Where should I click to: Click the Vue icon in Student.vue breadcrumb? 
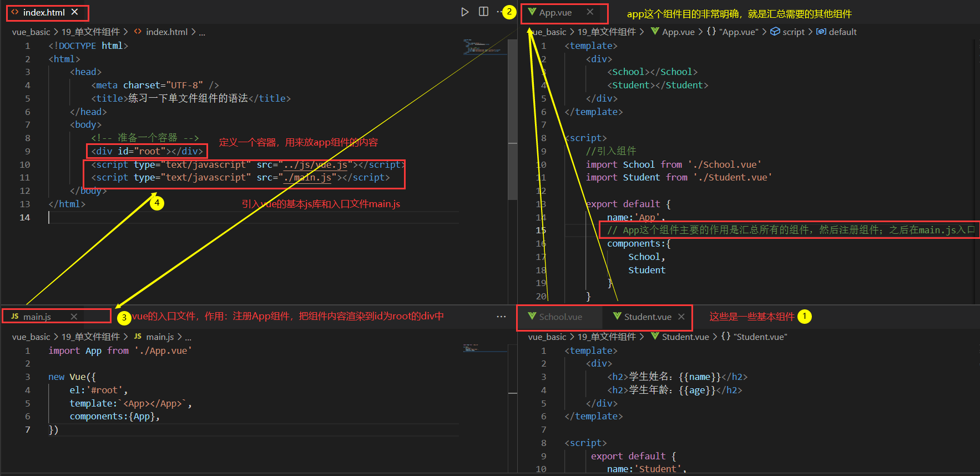point(655,337)
